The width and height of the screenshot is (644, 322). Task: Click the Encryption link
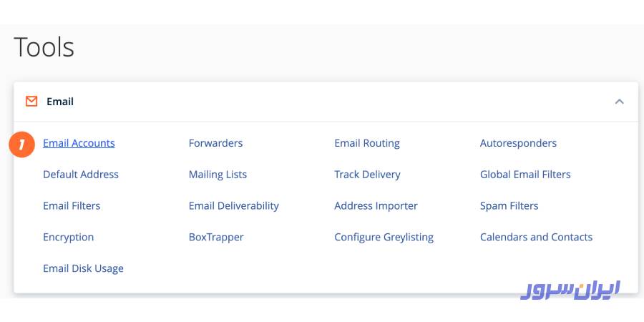coord(68,238)
